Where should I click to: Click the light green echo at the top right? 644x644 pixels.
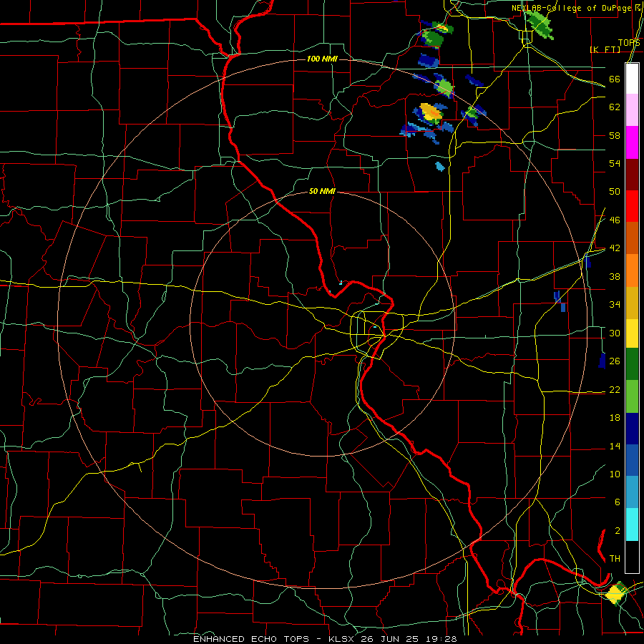[x=540, y=24]
